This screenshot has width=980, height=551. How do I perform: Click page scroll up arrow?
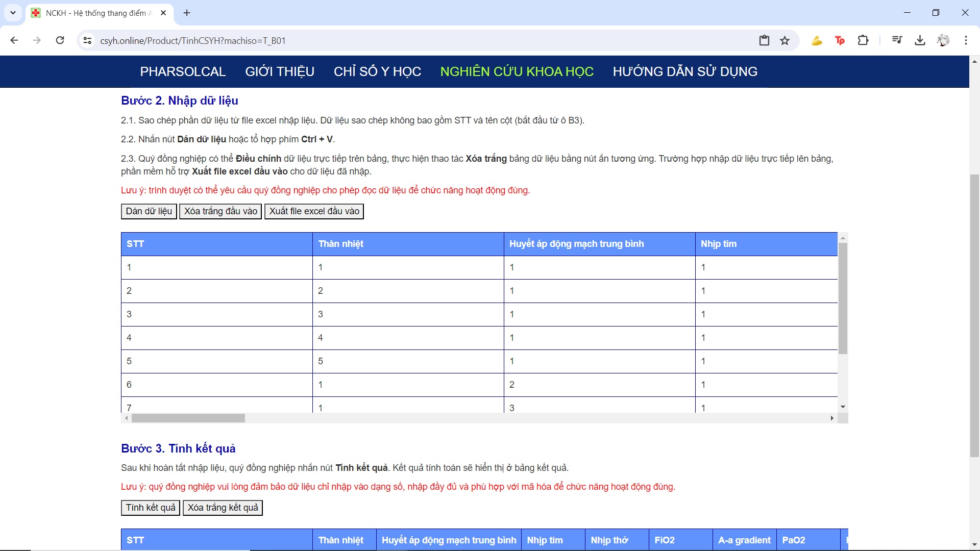[974, 61]
